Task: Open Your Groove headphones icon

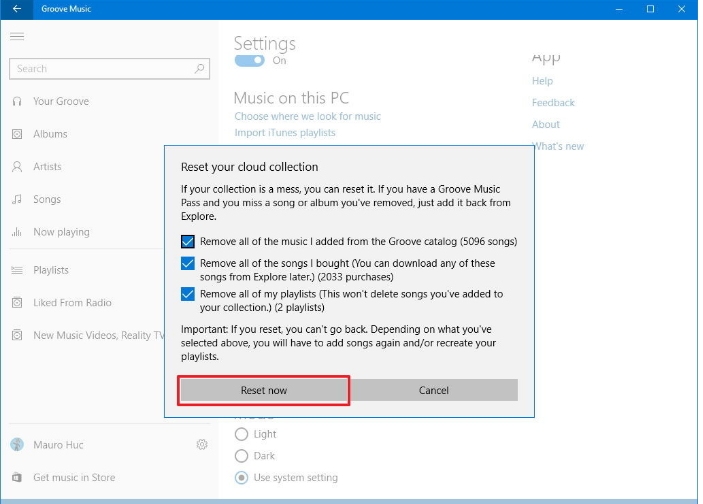Action: (x=17, y=101)
